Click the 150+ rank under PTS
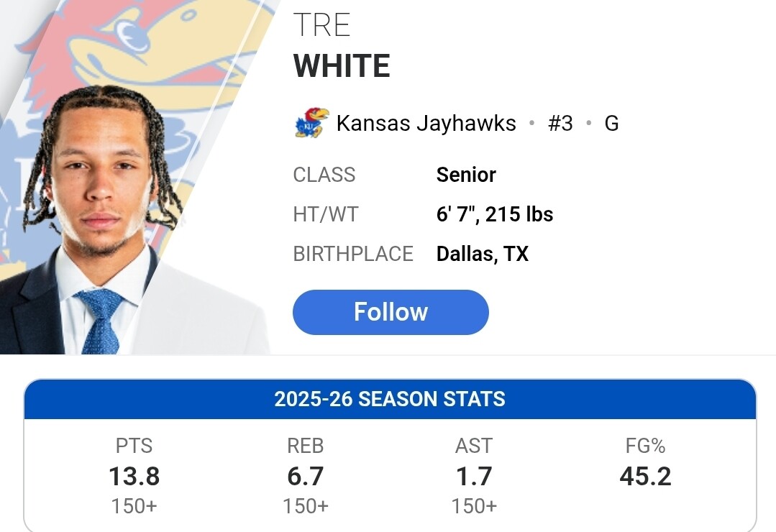Image resolution: width=776 pixels, height=532 pixels. pyautogui.click(x=134, y=506)
